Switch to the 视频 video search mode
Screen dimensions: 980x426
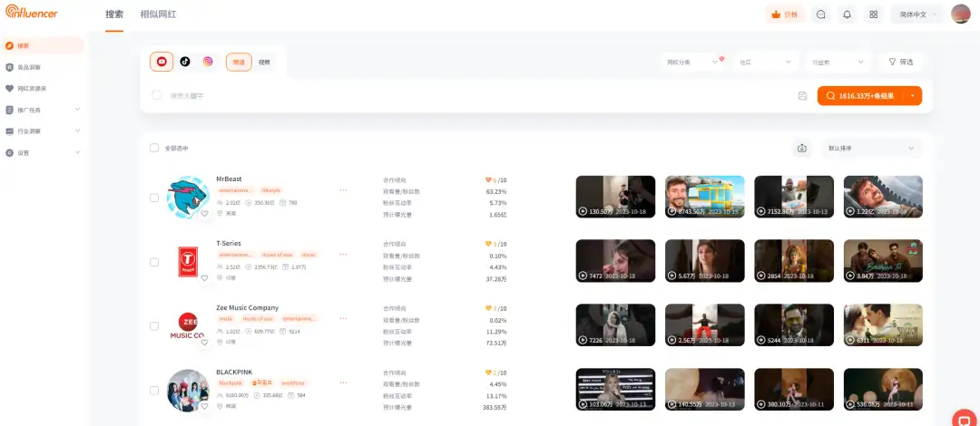click(264, 62)
